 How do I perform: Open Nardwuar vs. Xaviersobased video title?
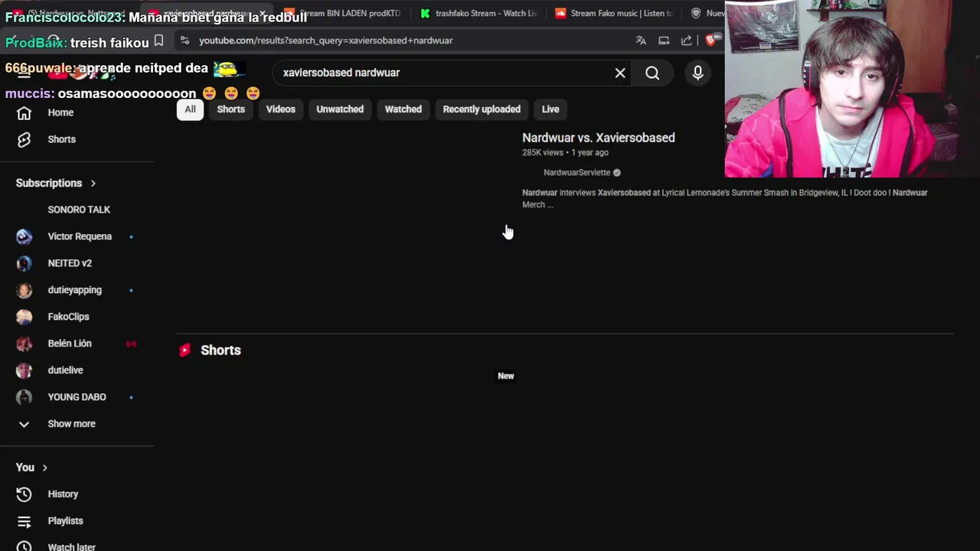coord(599,138)
